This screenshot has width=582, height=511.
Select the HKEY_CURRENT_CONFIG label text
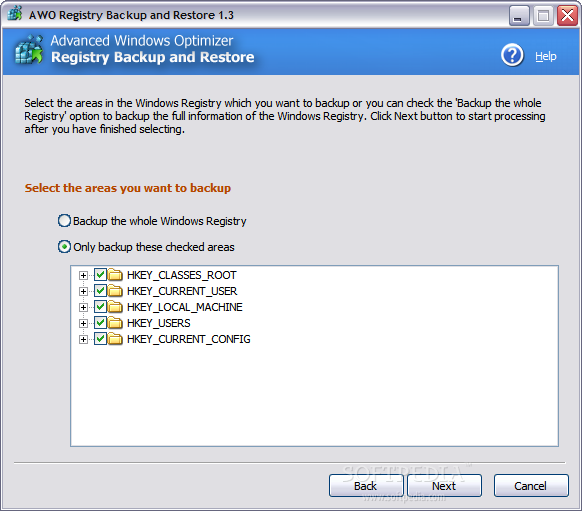(x=189, y=339)
